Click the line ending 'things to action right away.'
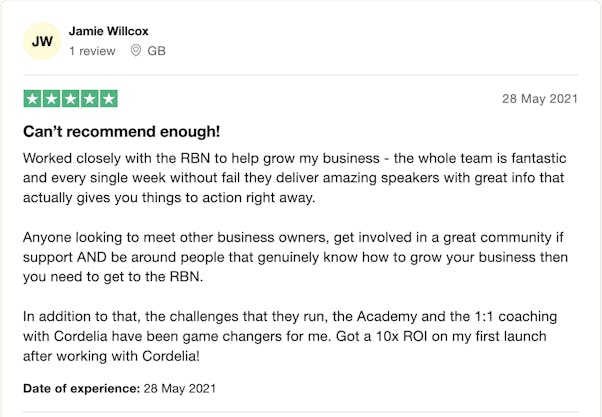602x417 pixels. [x=169, y=198]
